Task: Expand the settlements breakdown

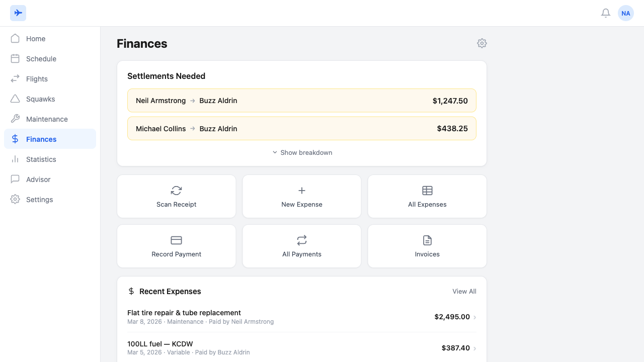Action: [302, 152]
